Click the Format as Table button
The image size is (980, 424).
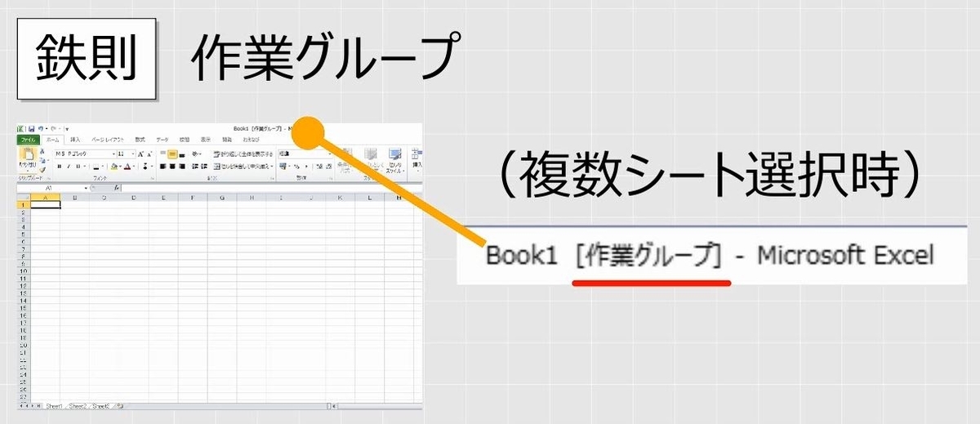tap(371, 161)
